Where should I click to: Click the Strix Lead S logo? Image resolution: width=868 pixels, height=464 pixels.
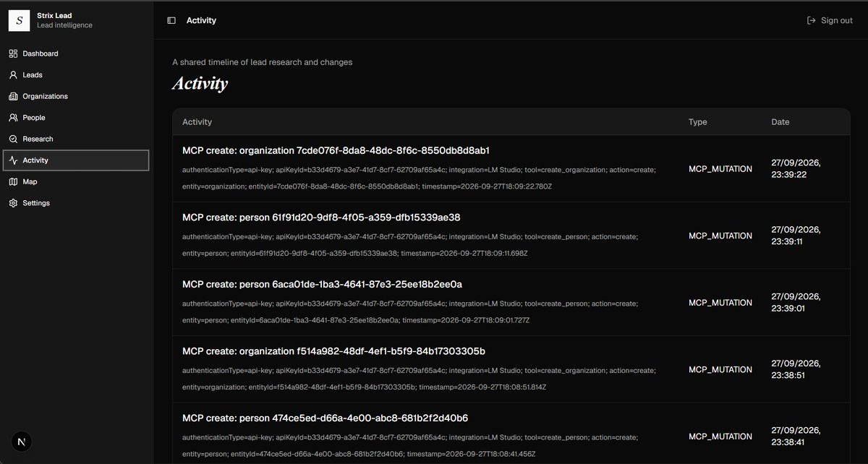pyautogui.click(x=19, y=20)
